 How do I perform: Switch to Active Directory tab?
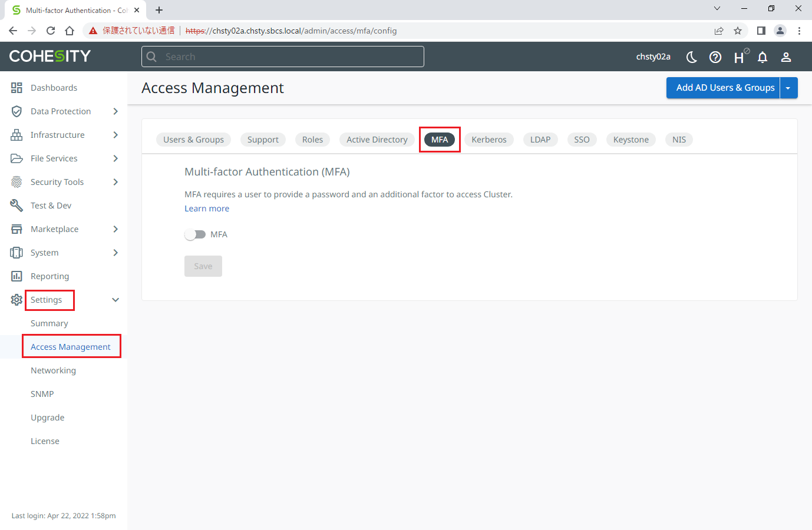click(x=377, y=140)
